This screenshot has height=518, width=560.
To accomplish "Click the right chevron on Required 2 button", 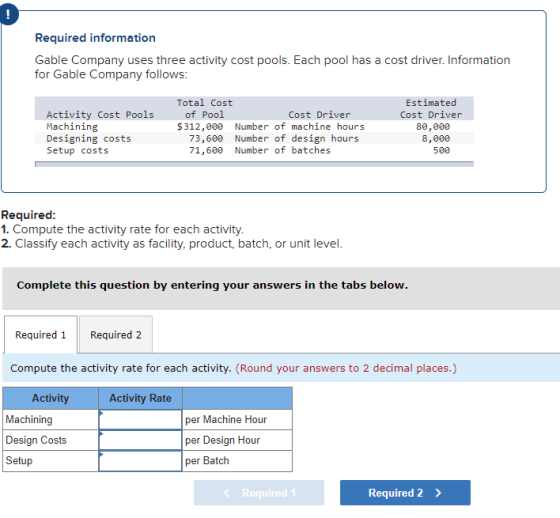I will click(x=438, y=493).
